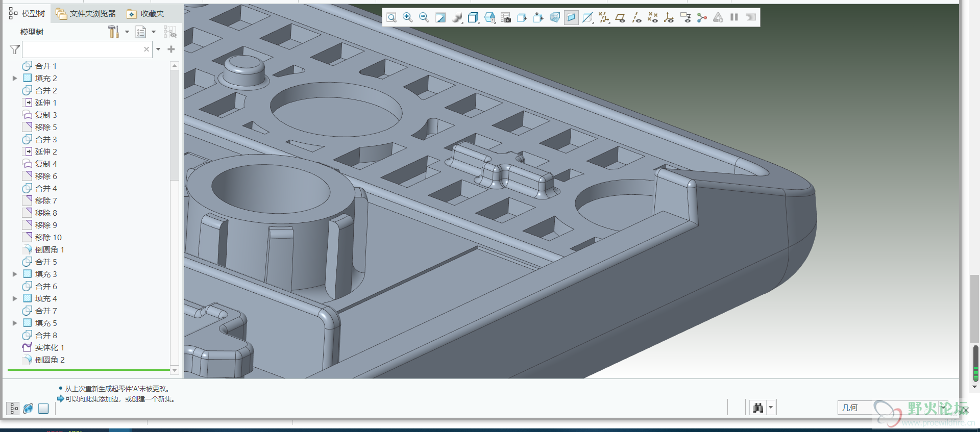Viewport: 980px width, 432px height.
Task: Open the rendering options sphere icon
Action: point(457,18)
